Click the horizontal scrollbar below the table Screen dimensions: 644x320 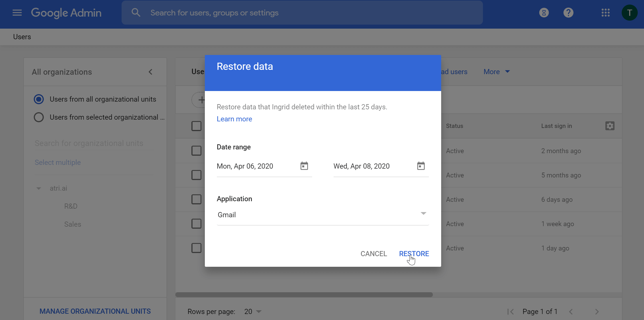(304, 295)
